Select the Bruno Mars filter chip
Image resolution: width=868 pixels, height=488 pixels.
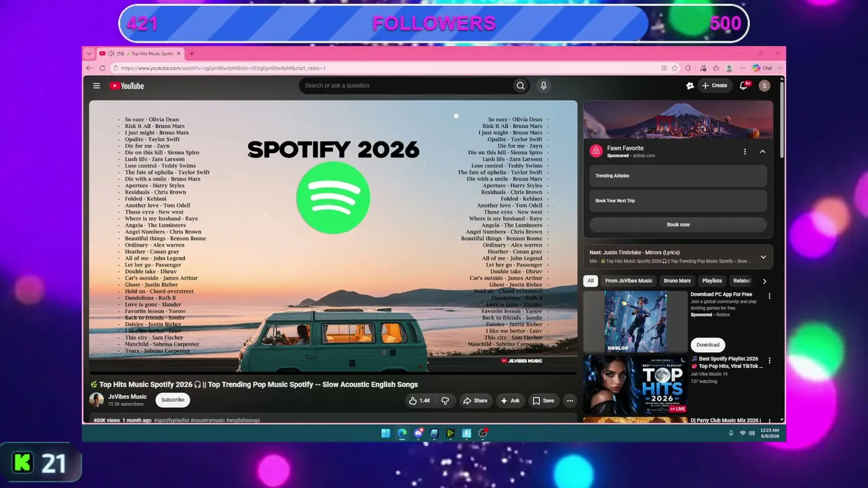pyautogui.click(x=677, y=281)
